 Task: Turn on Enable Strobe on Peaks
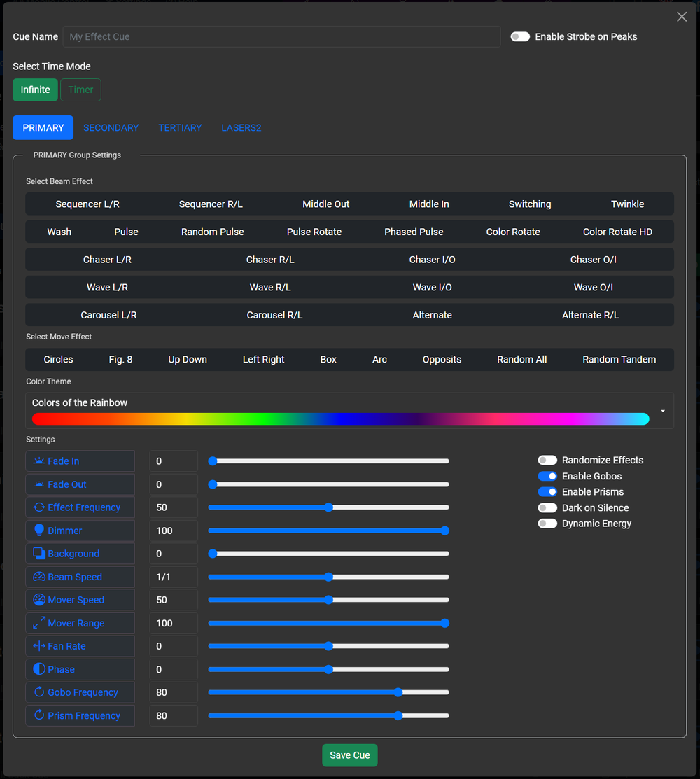pyautogui.click(x=520, y=36)
